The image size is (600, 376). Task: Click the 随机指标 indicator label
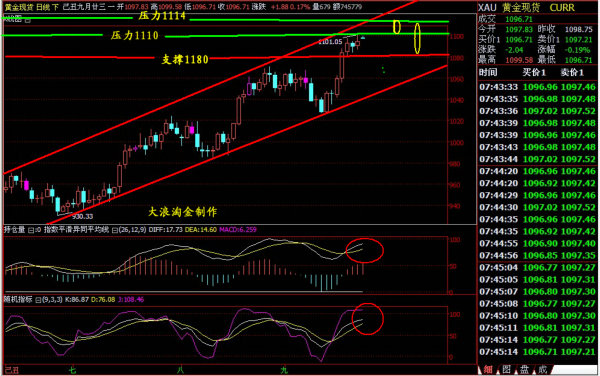click(x=18, y=299)
